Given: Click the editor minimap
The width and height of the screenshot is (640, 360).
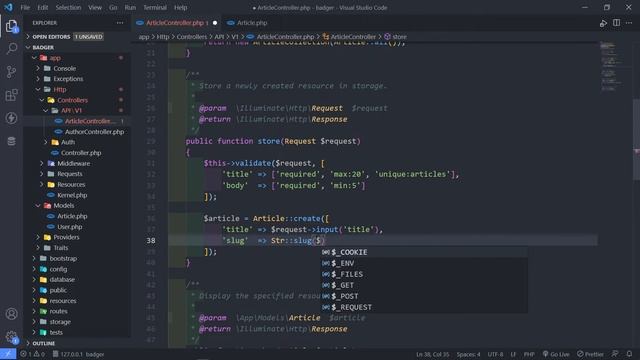Looking at the screenshot, I should (615, 67).
